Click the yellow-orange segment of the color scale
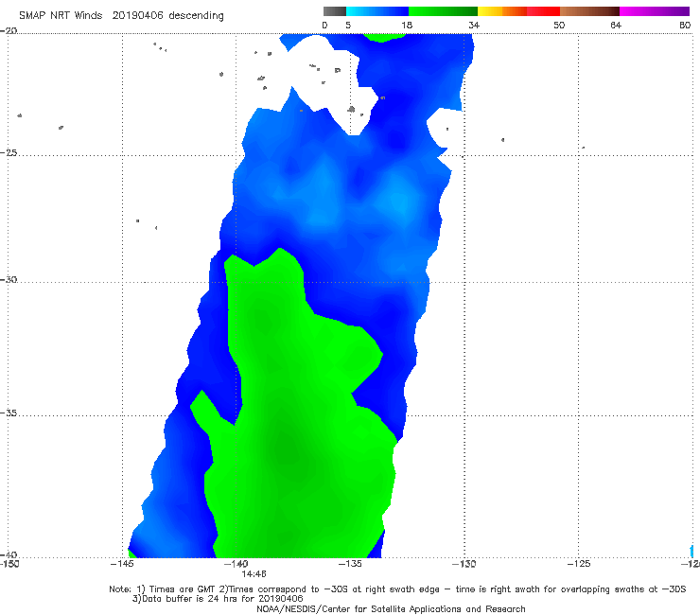Screen dimensions: 700x615 (x=502, y=11)
